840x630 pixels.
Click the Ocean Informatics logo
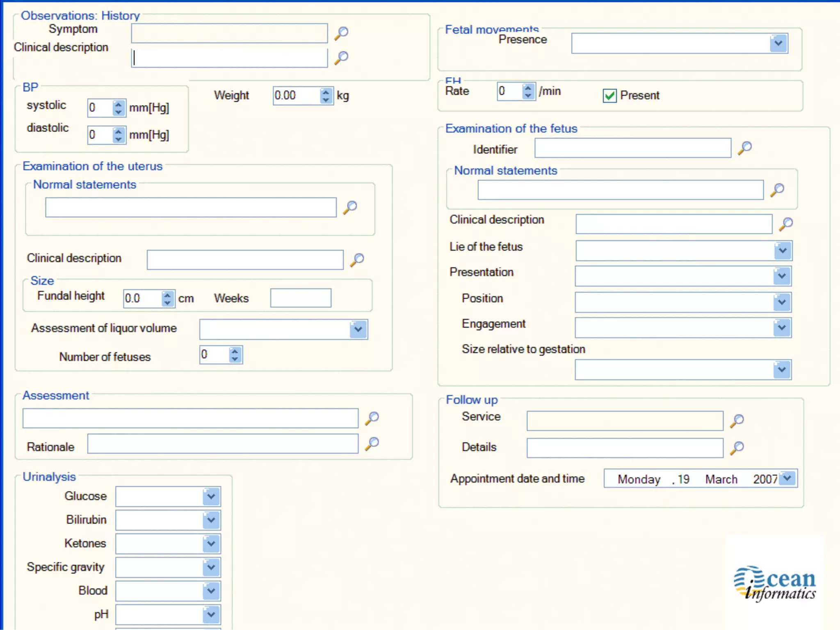point(774,583)
